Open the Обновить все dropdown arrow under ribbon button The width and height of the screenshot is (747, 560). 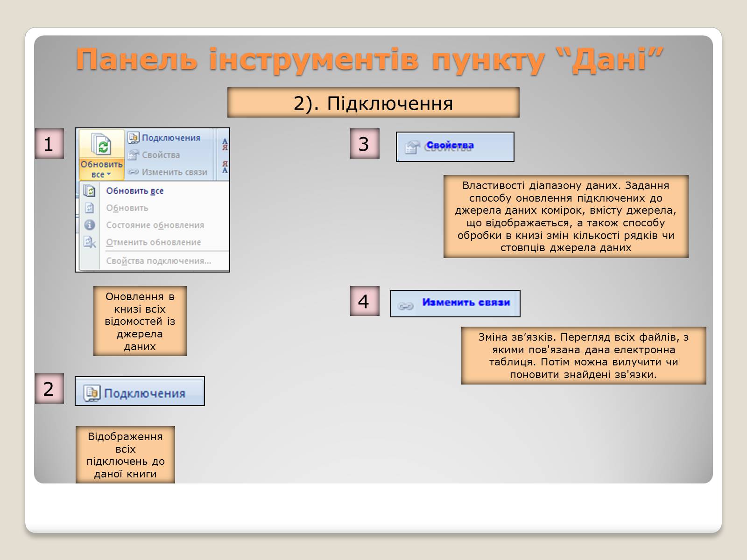click(108, 175)
